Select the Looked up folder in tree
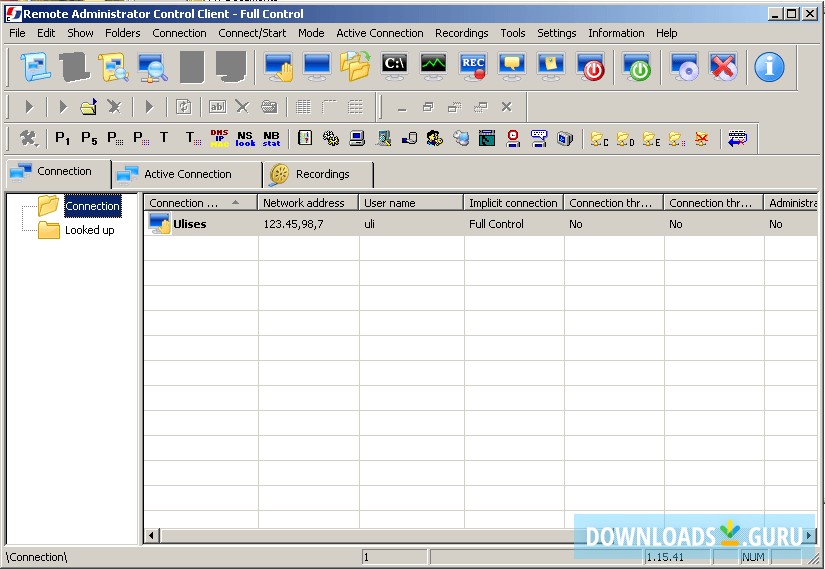825x569 pixels. [x=89, y=230]
